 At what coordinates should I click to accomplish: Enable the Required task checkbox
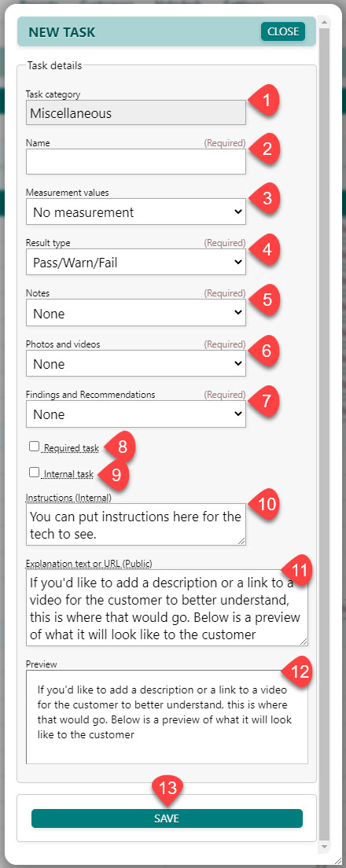[35, 446]
